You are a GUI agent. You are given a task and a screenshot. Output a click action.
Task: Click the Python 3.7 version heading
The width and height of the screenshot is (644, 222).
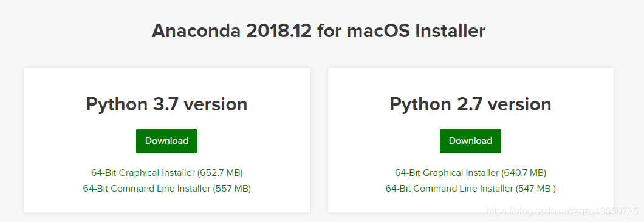tap(166, 104)
